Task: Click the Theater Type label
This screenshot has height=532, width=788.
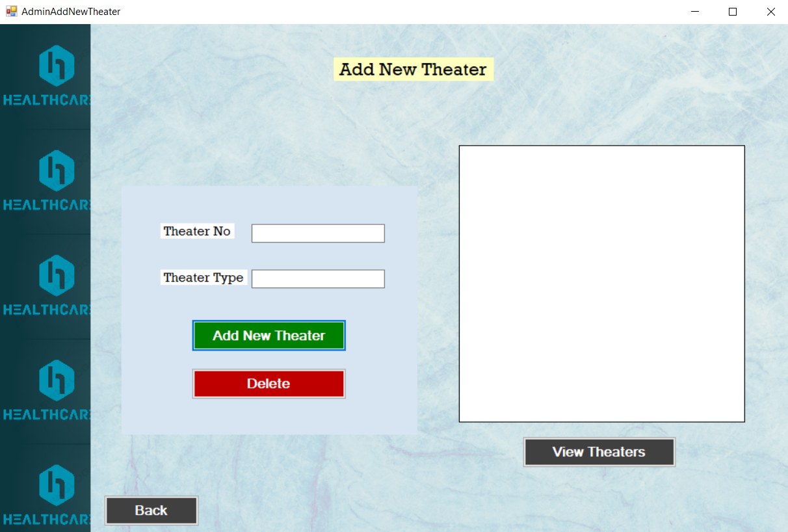Action: 204,278
